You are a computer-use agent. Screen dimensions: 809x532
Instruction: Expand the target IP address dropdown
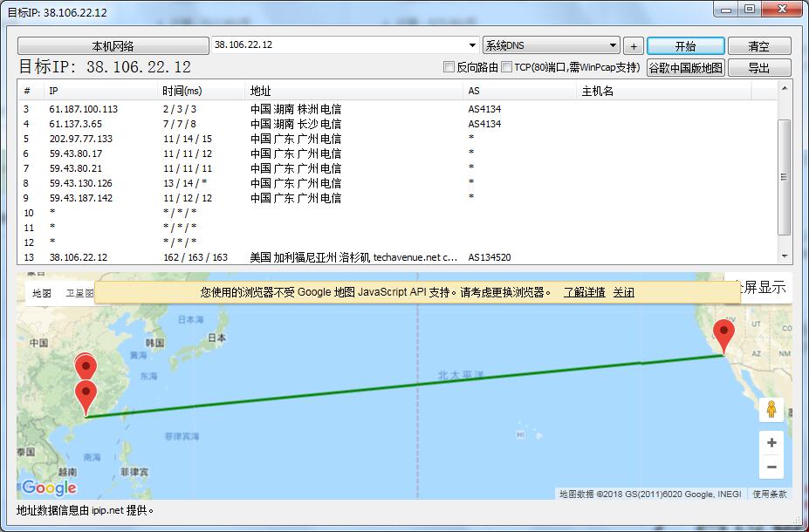coord(472,45)
